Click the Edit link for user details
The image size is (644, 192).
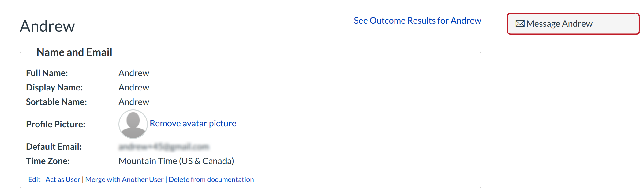tap(34, 179)
